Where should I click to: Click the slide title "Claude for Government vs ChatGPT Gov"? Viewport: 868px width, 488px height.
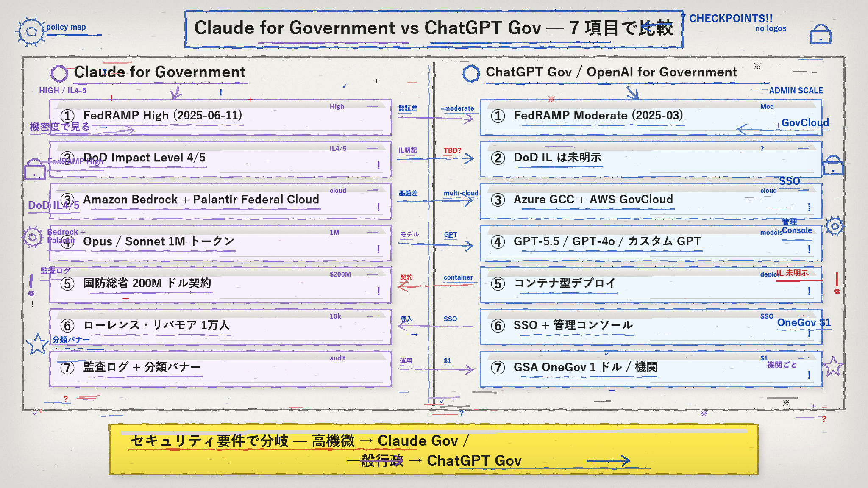tap(434, 28)
